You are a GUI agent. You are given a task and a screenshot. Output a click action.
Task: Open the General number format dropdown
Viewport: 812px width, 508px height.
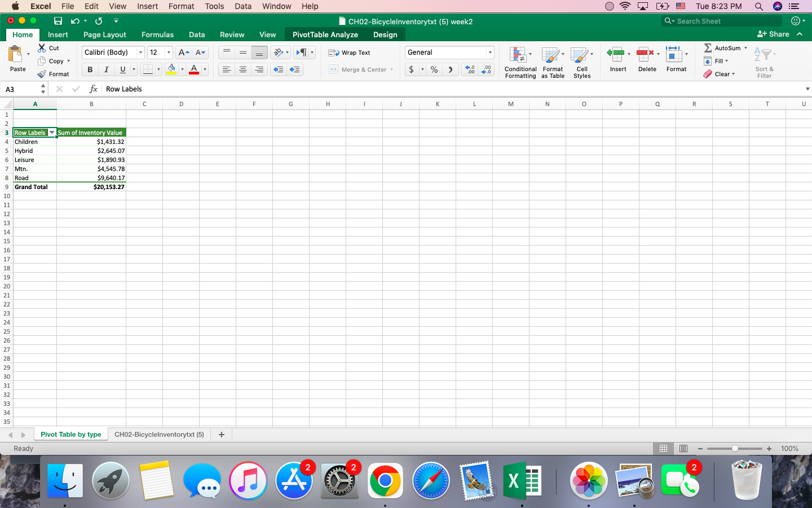pos(488,52)
